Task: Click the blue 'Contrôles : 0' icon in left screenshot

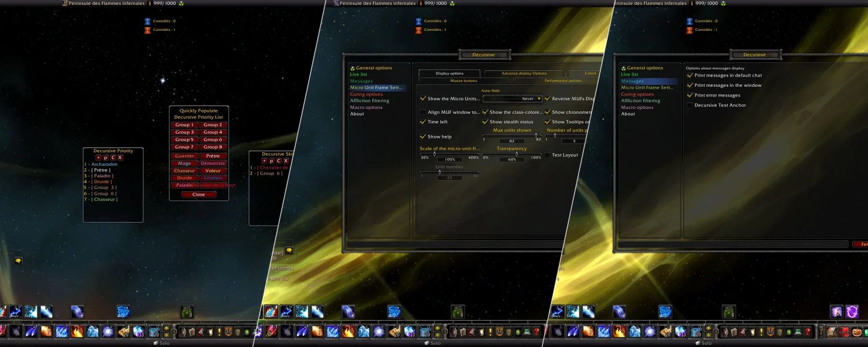Action: (x=148, y=21)
